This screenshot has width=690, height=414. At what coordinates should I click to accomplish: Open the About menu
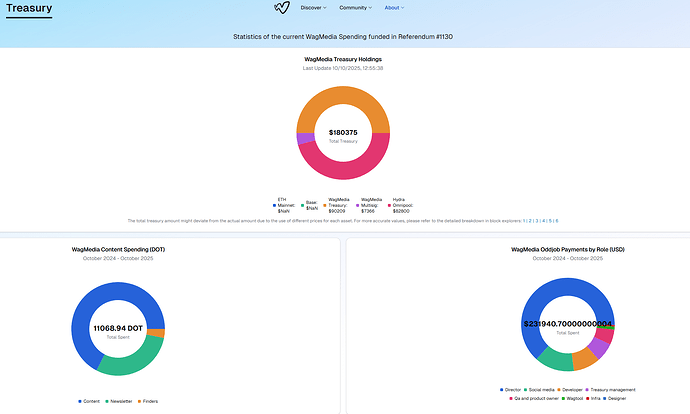coord(394,7)
